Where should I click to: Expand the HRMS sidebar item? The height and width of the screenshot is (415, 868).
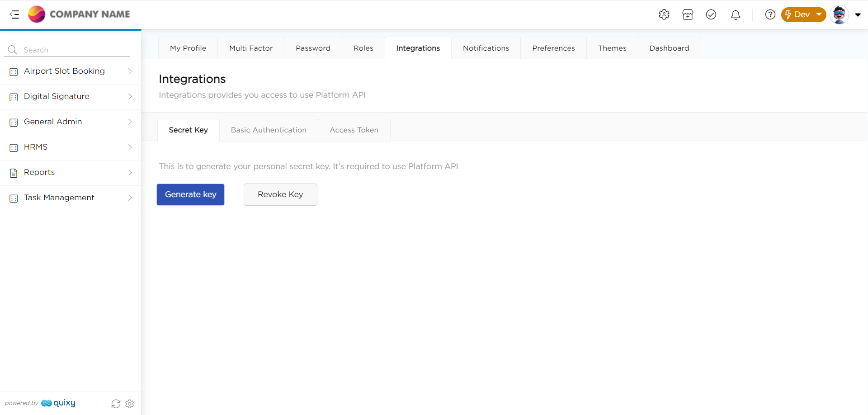pyautogui.click(x=71, y=147)
